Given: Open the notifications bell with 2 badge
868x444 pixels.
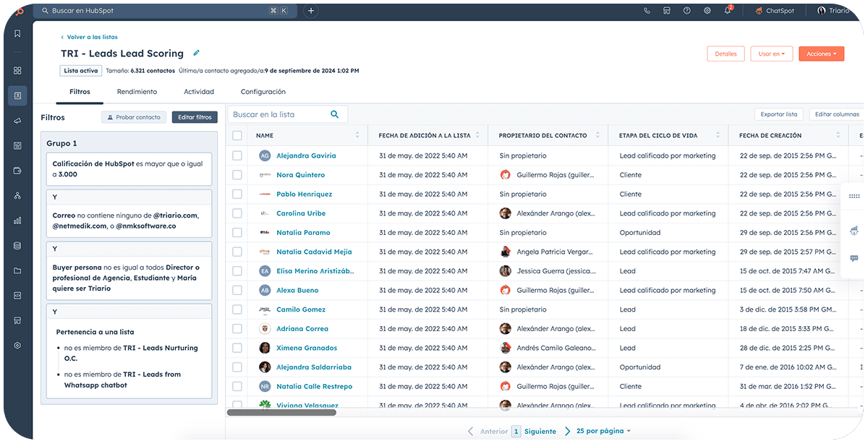Looking at the screenshot, I should tap(728, 10).
